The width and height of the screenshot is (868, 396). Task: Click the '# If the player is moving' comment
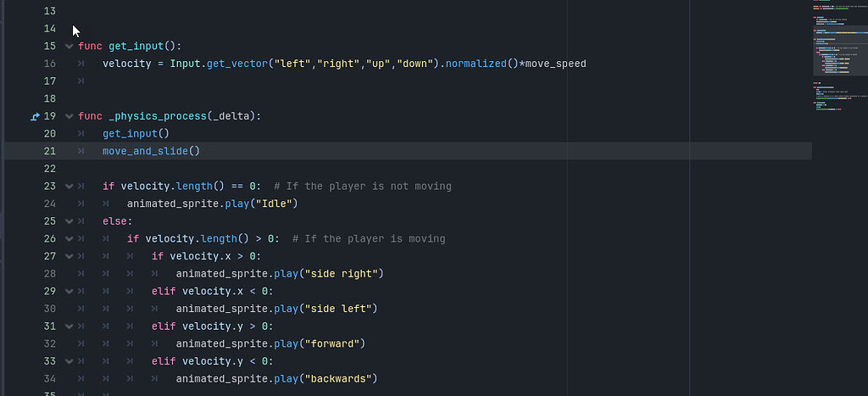[369, 239]
